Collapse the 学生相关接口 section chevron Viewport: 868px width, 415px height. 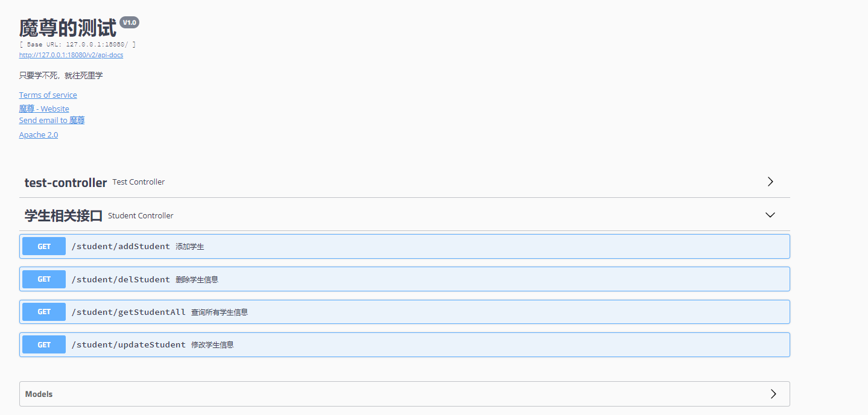pyautogui.click(x=770, y=215)
